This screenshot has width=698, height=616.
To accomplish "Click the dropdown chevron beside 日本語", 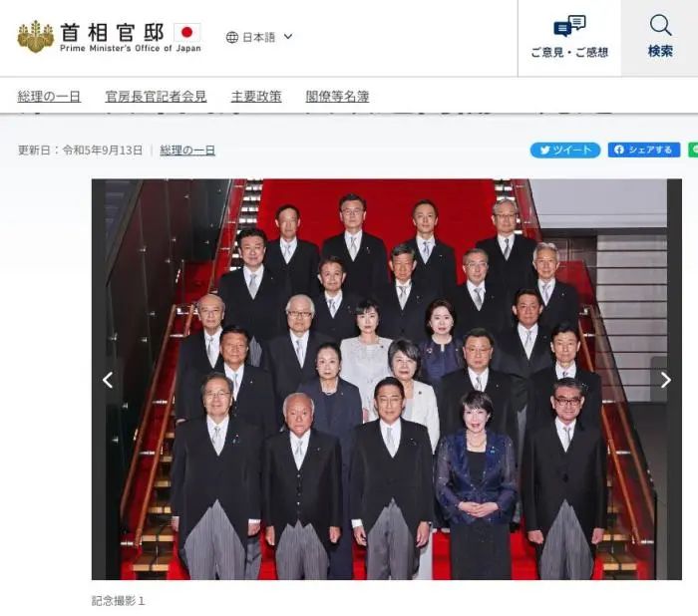I will [288, 37].
